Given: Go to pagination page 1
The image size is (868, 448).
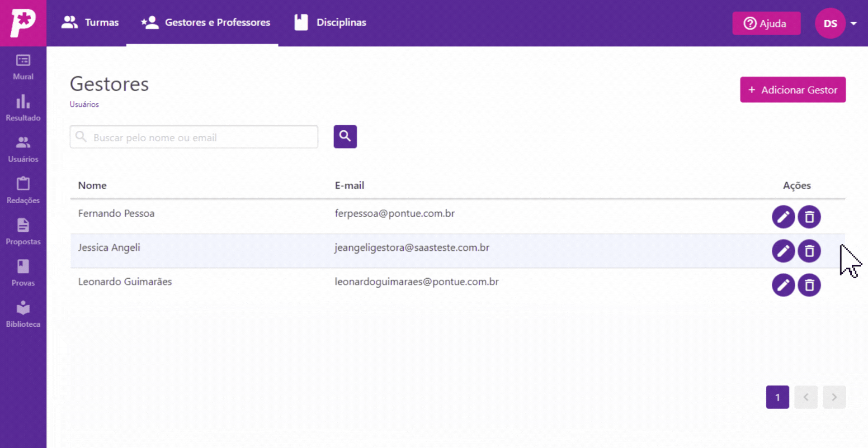Looking at the screenshot, I should [778, 397].
